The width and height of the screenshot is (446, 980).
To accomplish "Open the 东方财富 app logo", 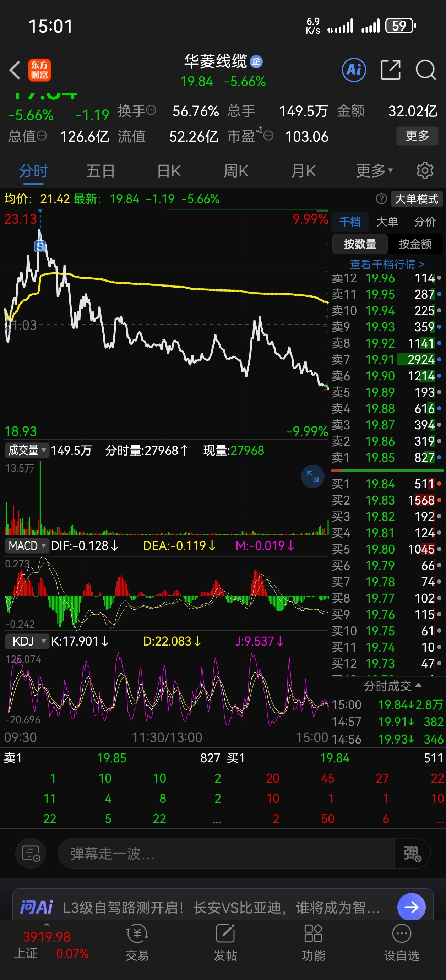I will [x=39, y=70].
